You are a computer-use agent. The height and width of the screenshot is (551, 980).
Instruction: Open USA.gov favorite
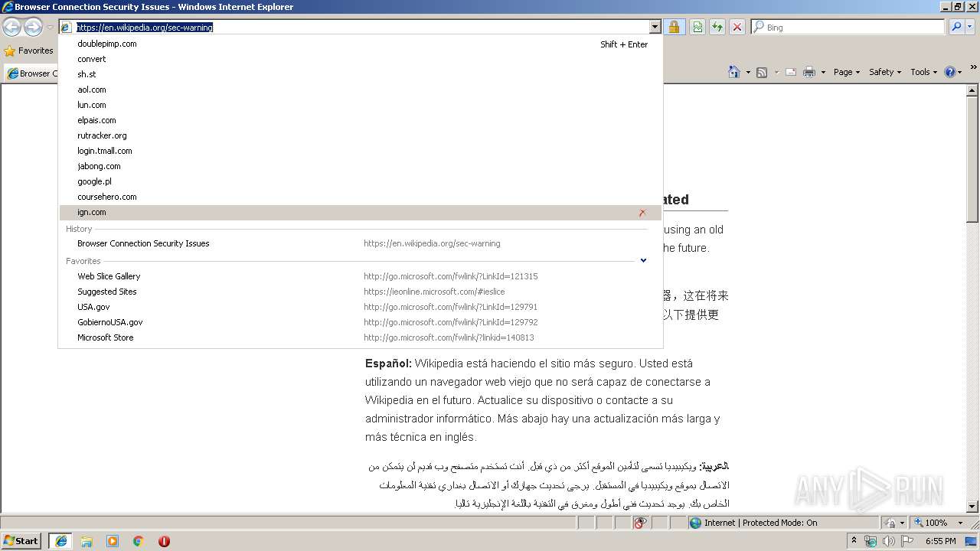(x=360, y=307)
